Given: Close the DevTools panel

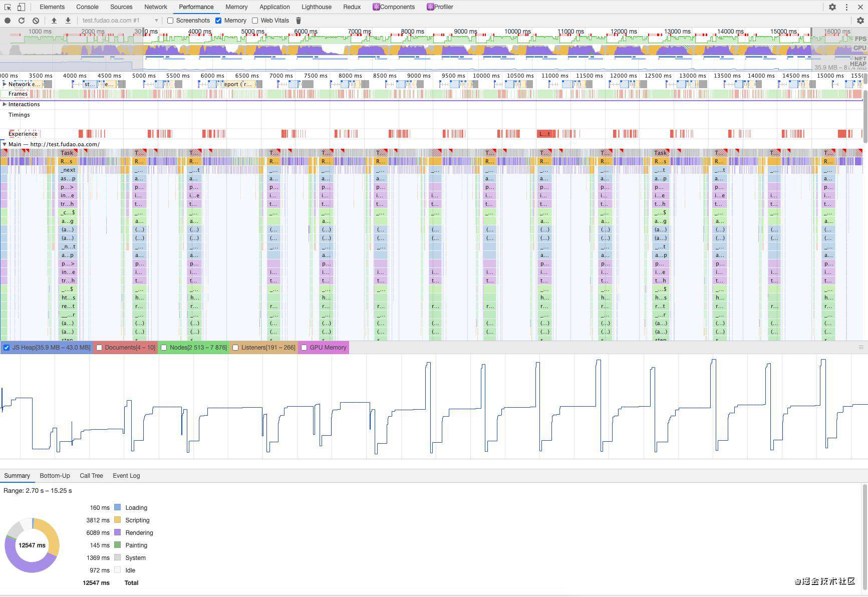Looking at the screenshot, I should click(x=859, y=7).
